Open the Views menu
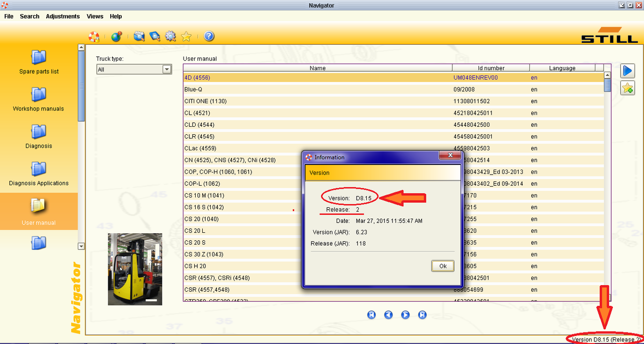The image size is (644, 344). point(95,17)
